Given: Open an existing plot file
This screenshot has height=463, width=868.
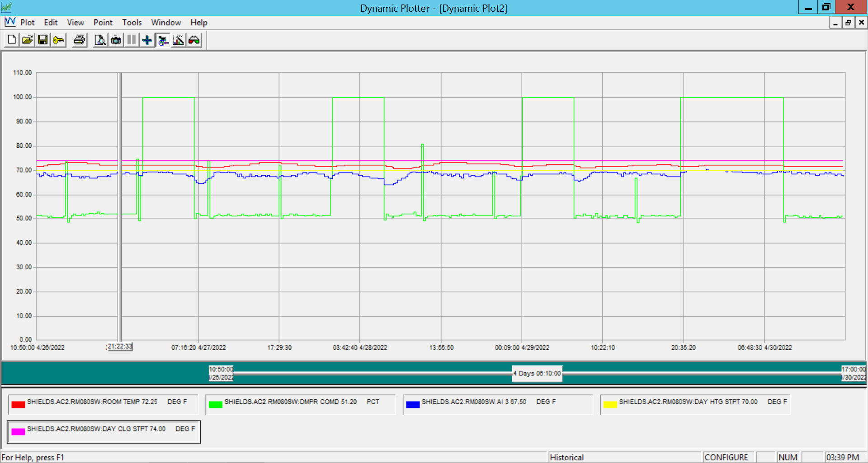Looking at the screenshot, I should 27,40.
